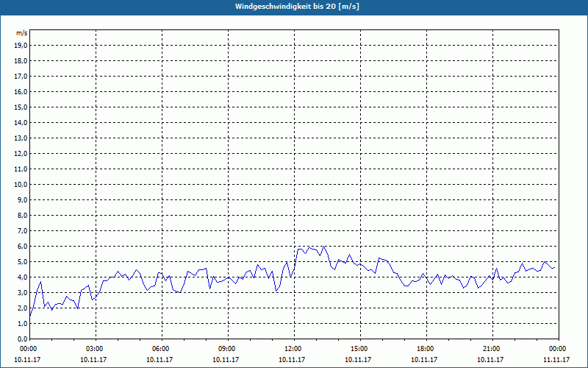Select the 2,0 y-axis label
Screen dimensions: 588x368
pos(23,308)
